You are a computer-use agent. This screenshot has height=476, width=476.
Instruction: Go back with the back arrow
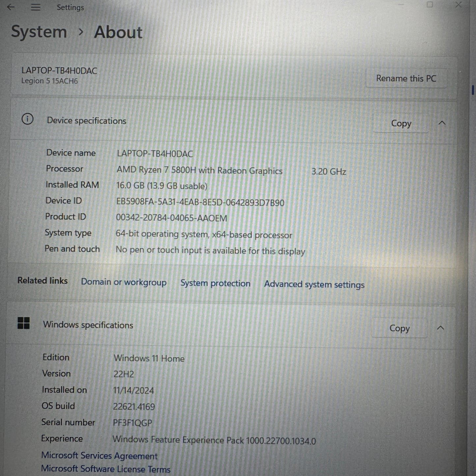[11, 7]
